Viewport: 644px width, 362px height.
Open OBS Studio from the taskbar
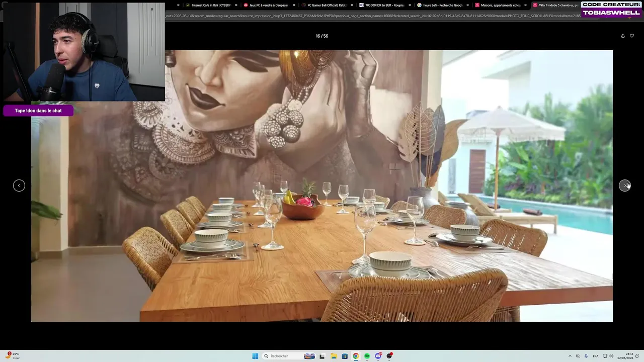[389, 356]
